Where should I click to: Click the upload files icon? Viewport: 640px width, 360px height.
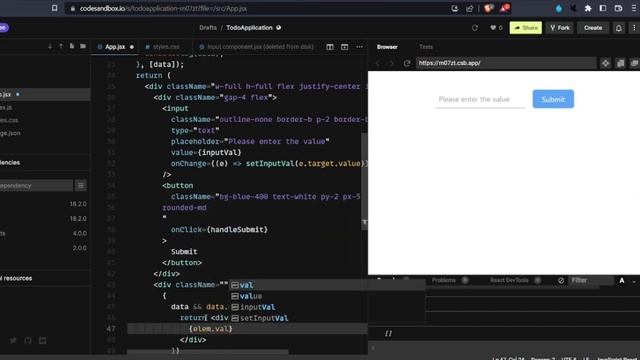[61, 46]
